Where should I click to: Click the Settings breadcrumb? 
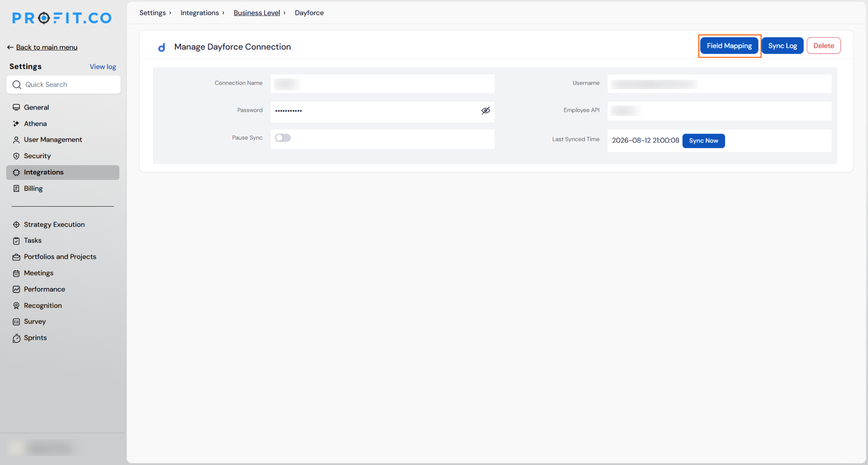153,13
